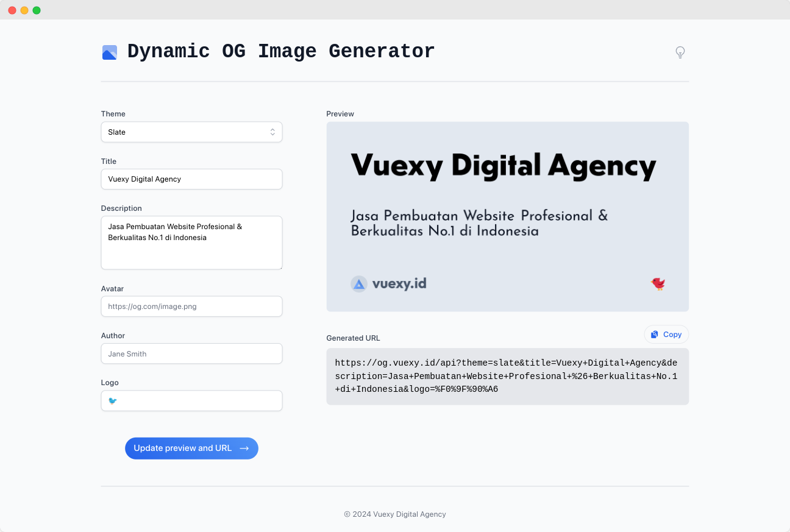Click the 2024 Vuexy Digital Agency footer text
The width and height of the screenshot is (790, 532).
coord(395,514)
